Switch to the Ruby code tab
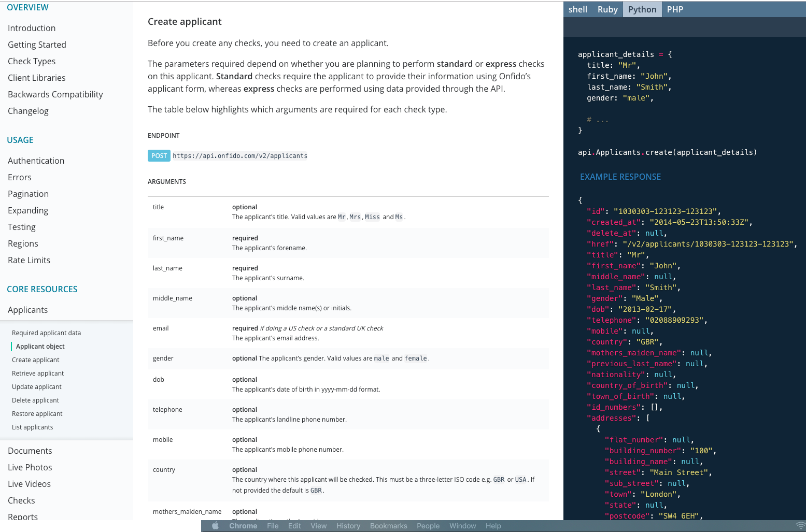Viewport: 806px width, 532px height. point(607,9)
